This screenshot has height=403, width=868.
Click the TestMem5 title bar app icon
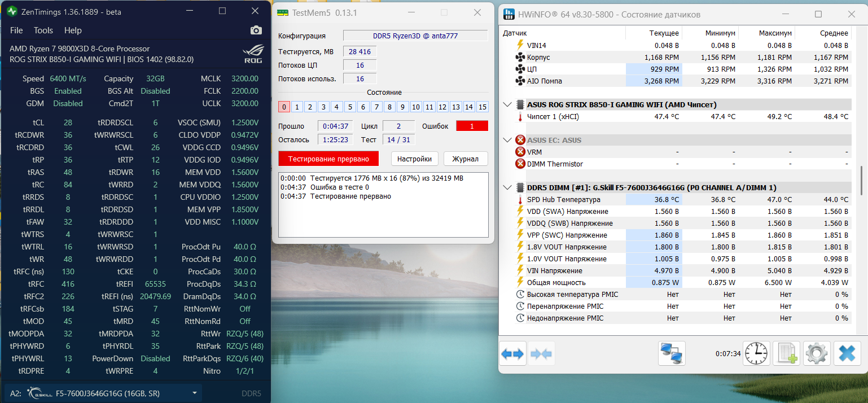pyautogui.click(x=282, y=12)
